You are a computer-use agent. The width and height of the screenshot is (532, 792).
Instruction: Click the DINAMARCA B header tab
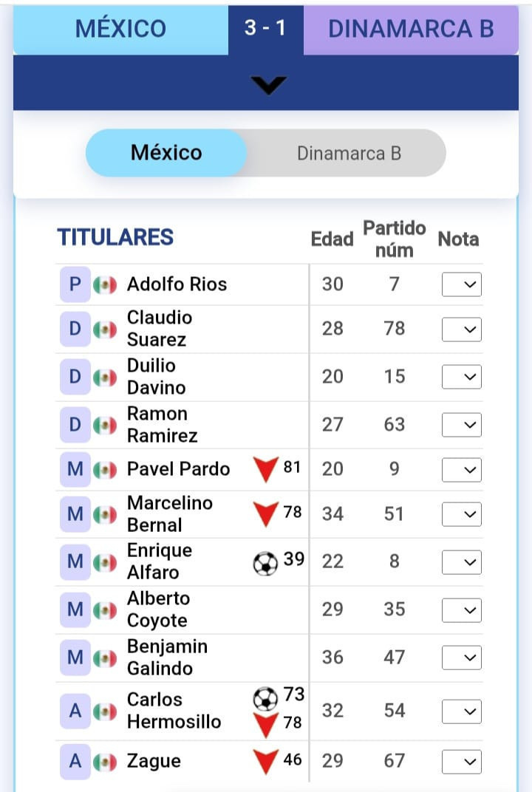411,30
